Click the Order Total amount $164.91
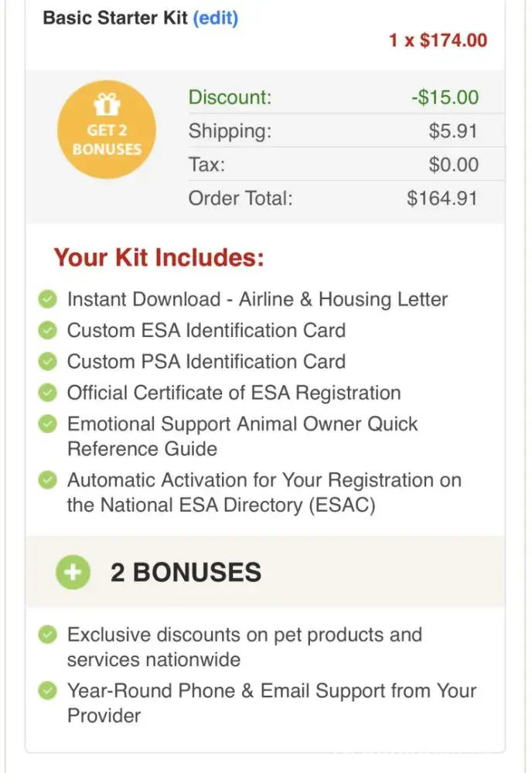532x773 pixels. 442,198
